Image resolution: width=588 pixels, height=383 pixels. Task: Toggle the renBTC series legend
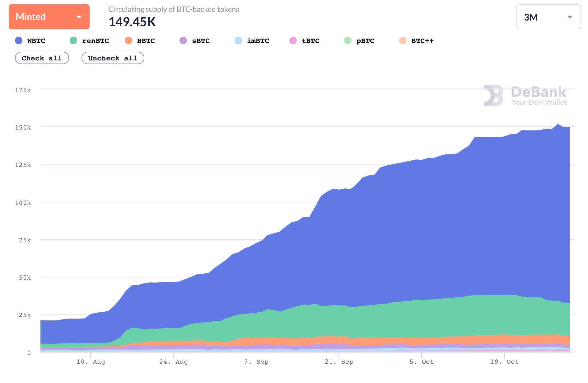[x=89, y=41]
